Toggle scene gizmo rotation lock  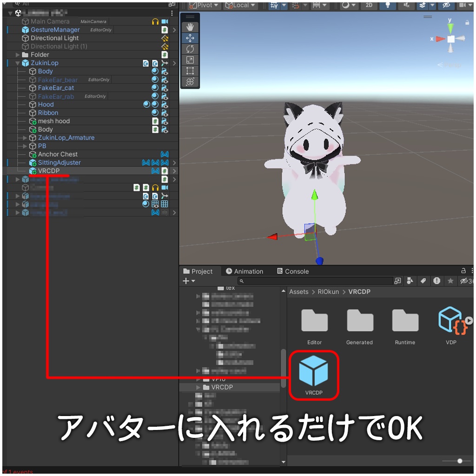[467, 22]
